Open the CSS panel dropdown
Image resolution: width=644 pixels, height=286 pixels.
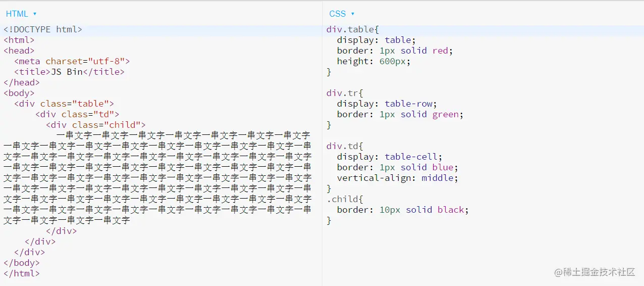[342, 14]
